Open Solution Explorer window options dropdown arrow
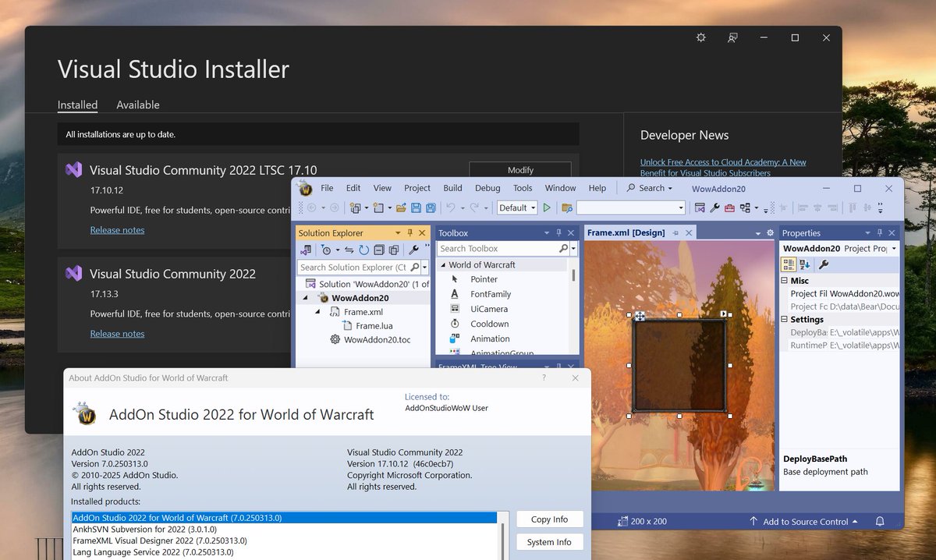Screen dimensions: 936x560 point(397,232)
